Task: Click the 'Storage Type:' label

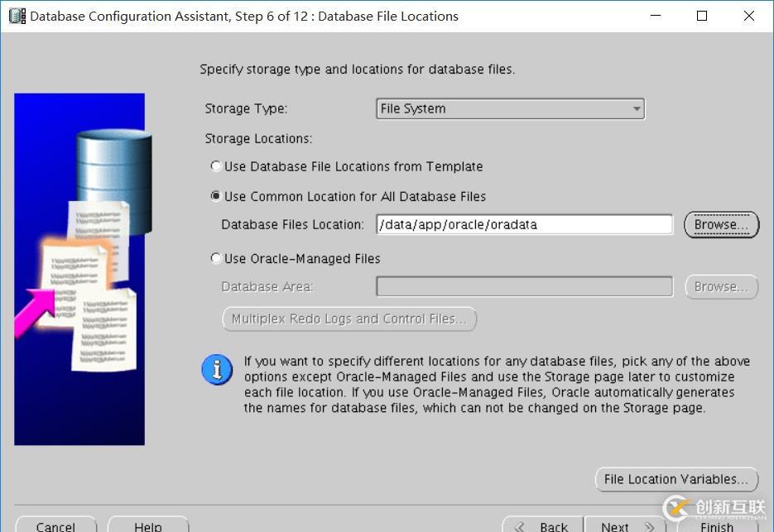Action: (x=246, y=108)
